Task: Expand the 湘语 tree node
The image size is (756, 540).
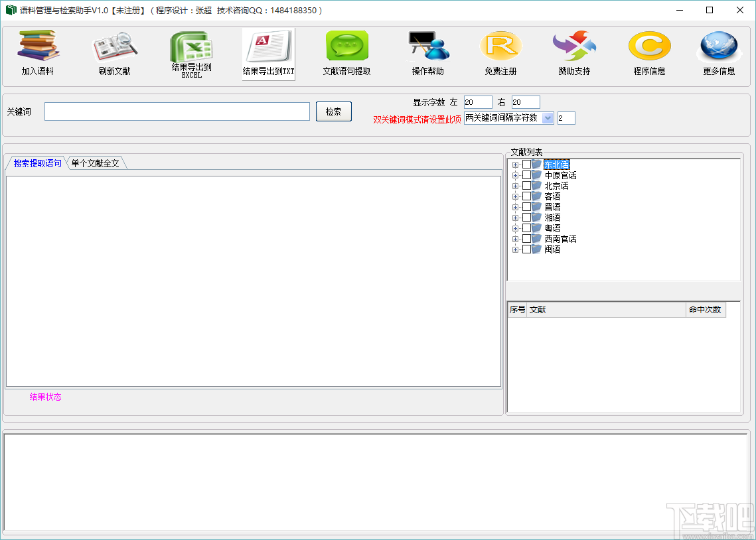Action: coord(516,218)
